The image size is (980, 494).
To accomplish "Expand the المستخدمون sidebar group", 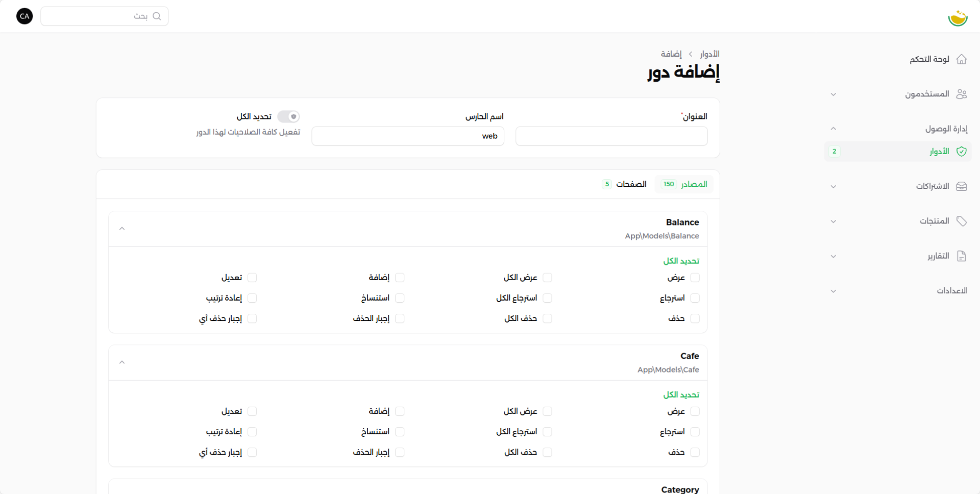I will pos(834,94).
